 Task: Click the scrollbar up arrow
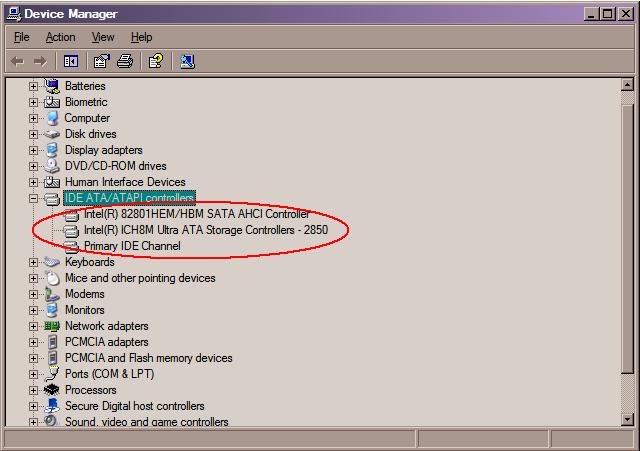pos(627,85)
